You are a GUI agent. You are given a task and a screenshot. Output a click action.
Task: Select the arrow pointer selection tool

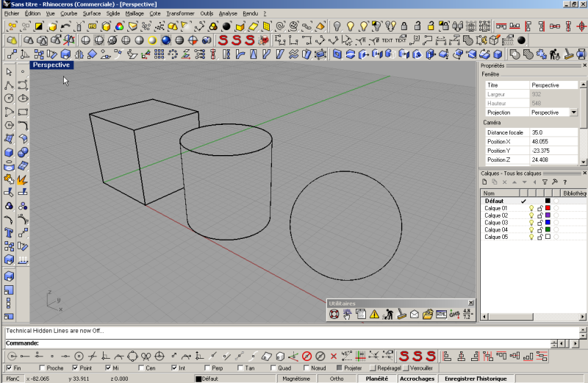coord(9,71)
